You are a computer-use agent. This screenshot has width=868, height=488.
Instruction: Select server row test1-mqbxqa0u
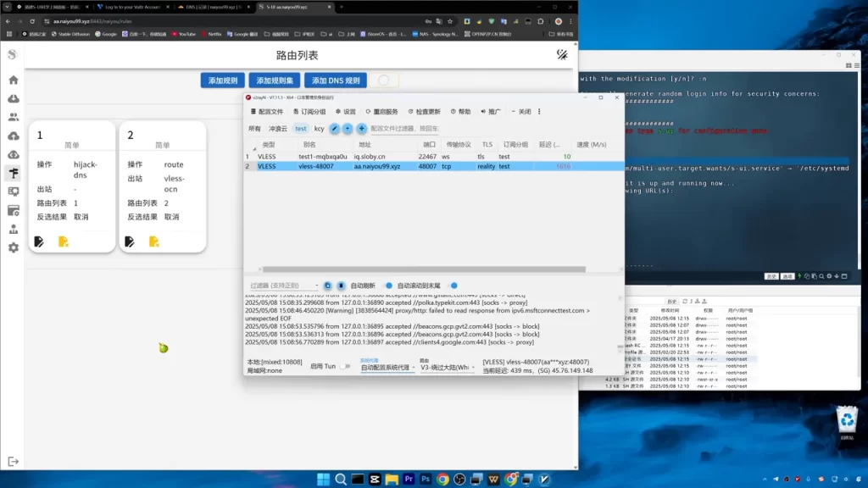click(435, 157)
